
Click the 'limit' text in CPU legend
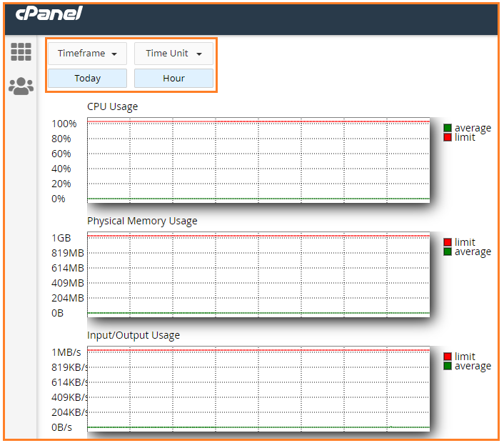(x=465, y=137)
